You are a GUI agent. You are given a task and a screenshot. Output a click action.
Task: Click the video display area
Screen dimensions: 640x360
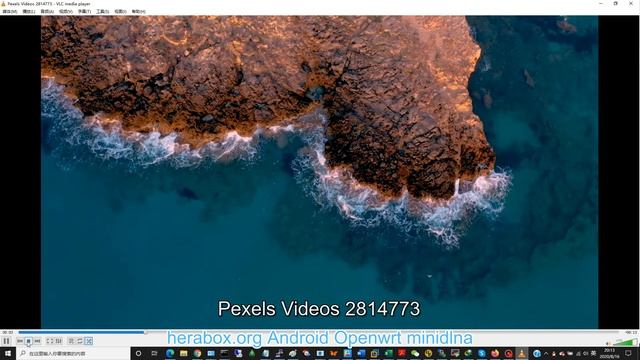320,172
